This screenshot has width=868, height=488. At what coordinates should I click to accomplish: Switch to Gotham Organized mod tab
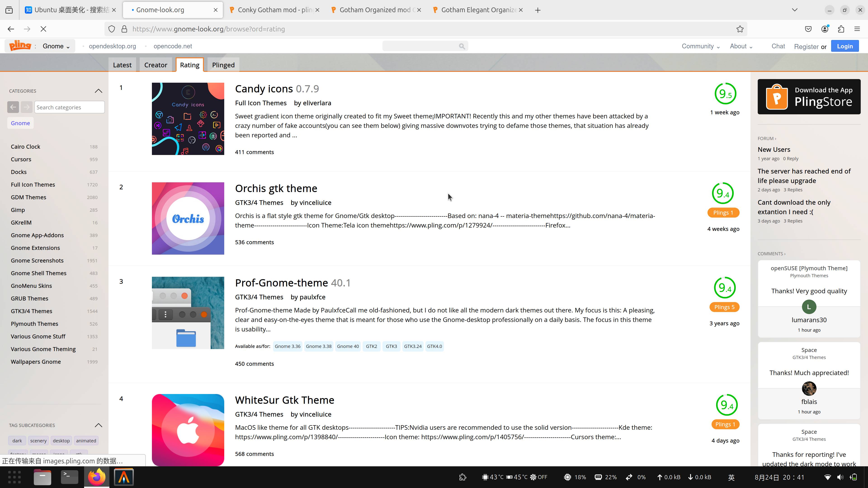click(x=376, y=10)
